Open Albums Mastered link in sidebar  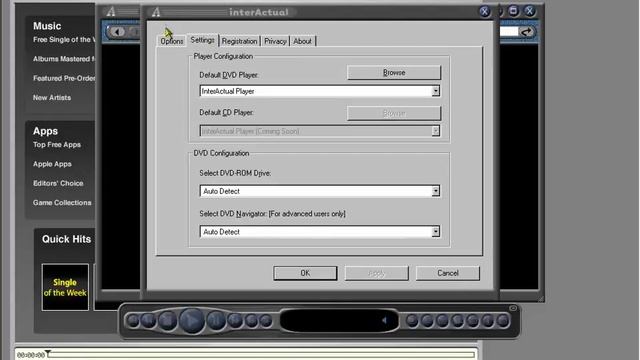coord(64,59)
